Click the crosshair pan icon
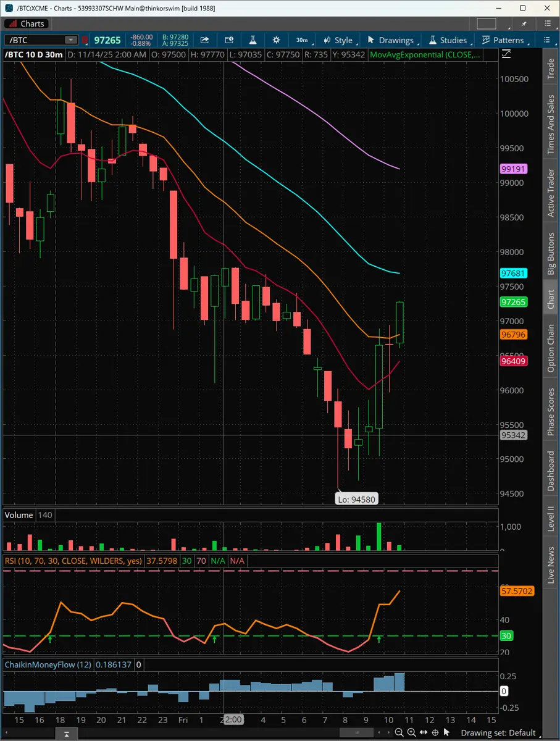This screenshot has width=560, height=741. click(436, 732)
